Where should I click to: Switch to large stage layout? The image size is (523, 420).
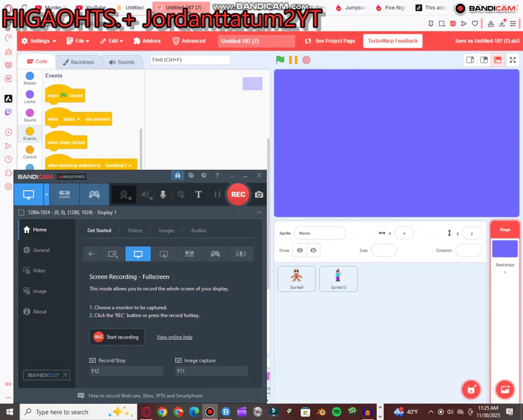[483, 60]
